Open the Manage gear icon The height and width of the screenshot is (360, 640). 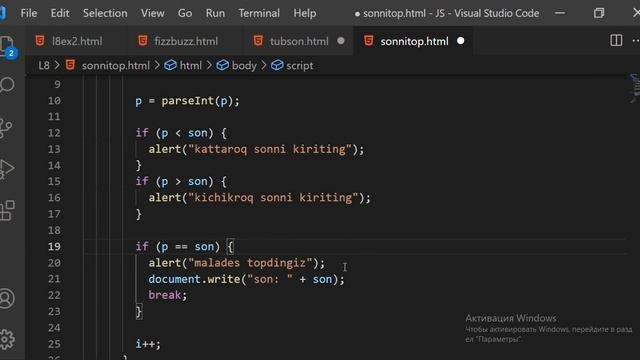7,339
